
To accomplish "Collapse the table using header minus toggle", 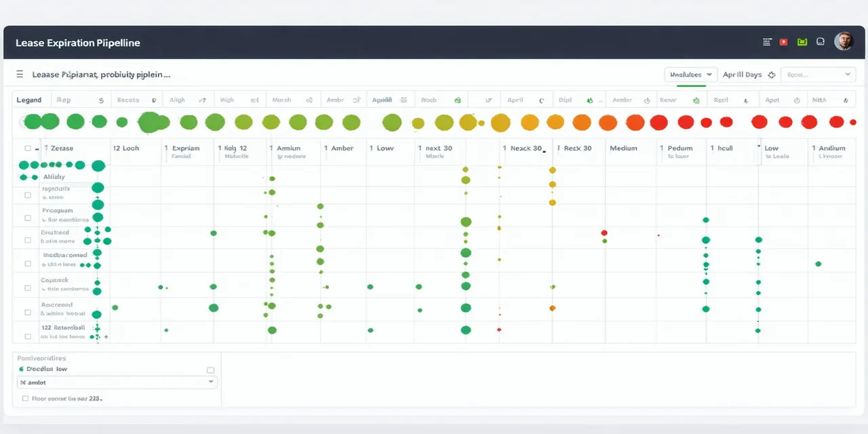I will (x=37, y=148).
